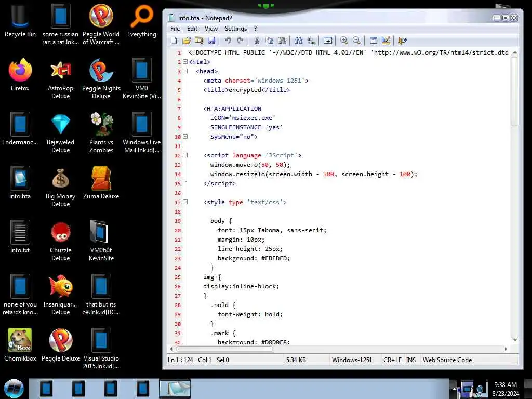Click the Replace toolbar icon
Image resolution: width=532 pixels, height=399 pixels.
tap(311, 41)
